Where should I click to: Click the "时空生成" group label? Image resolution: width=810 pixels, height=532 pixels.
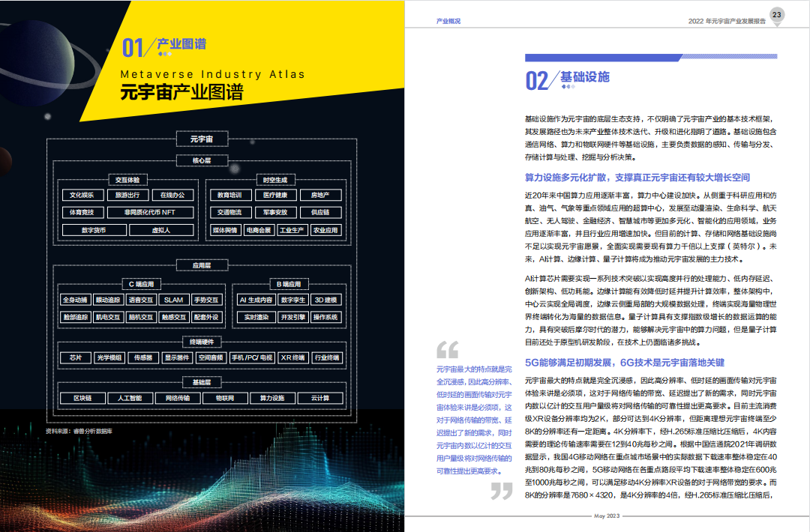(275, 180)
